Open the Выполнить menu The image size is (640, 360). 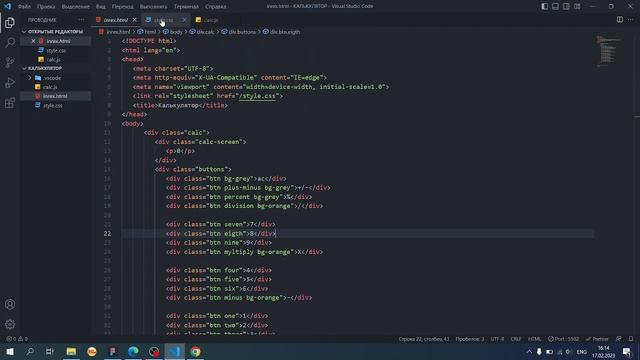pos(153,7)
